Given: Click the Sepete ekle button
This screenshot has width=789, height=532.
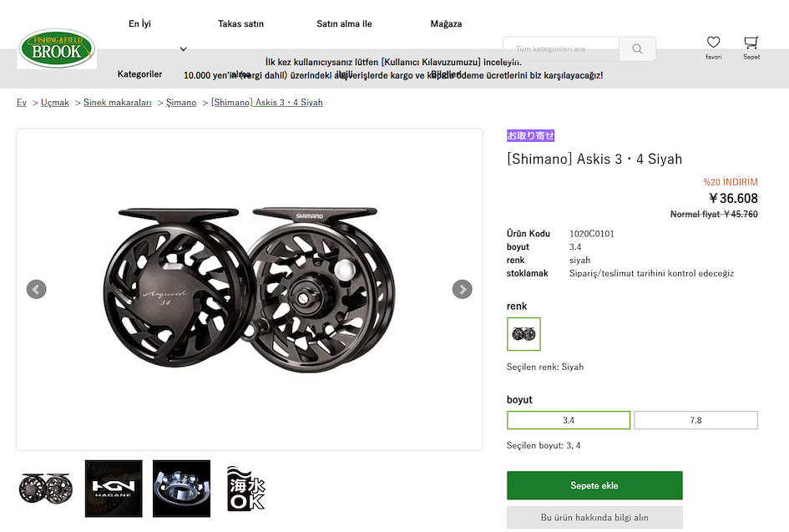Looking at the screenshot, I should 594,485.
